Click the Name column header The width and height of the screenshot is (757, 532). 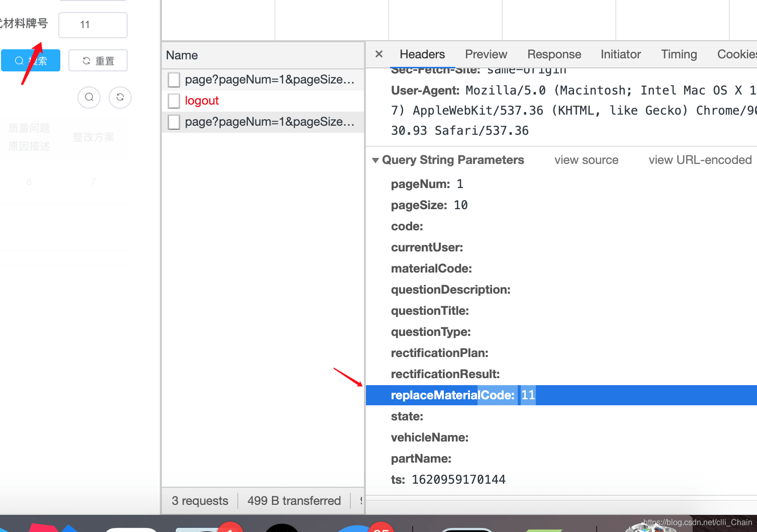(x=263, y=55)
